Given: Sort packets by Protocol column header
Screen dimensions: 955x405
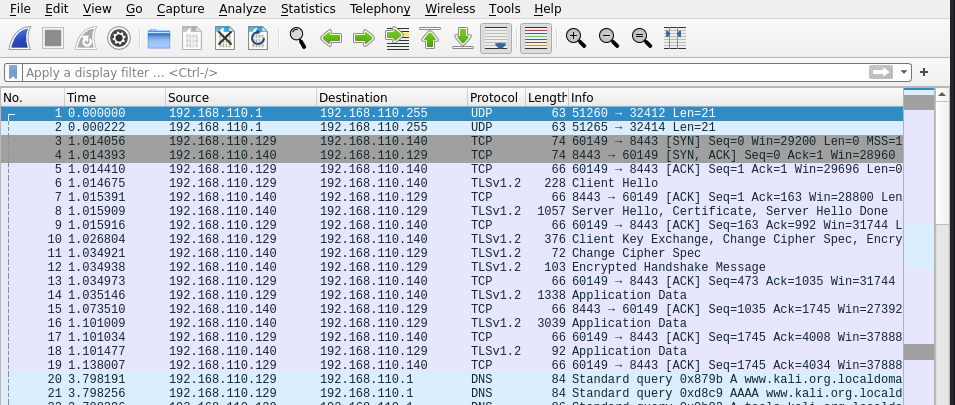Looking at the screenshot, I should click(x=494, y=97).
